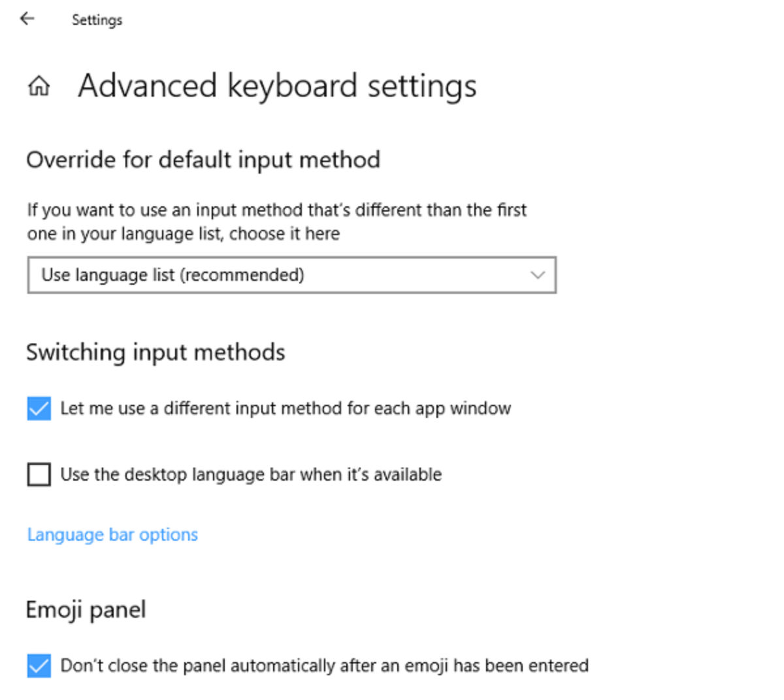
Task: Disable different input method per app window
Action: tap(39, 409)
